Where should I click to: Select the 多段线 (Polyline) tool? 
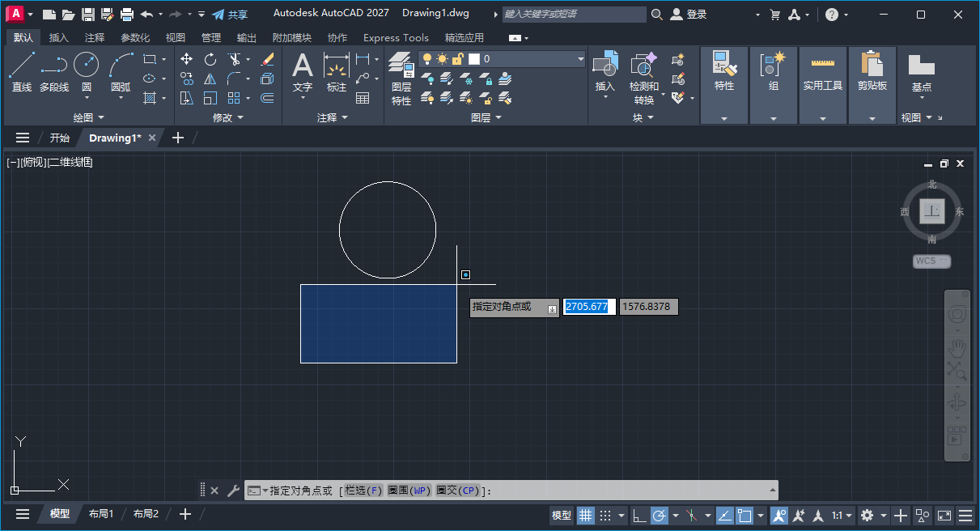tap(54, 72)
